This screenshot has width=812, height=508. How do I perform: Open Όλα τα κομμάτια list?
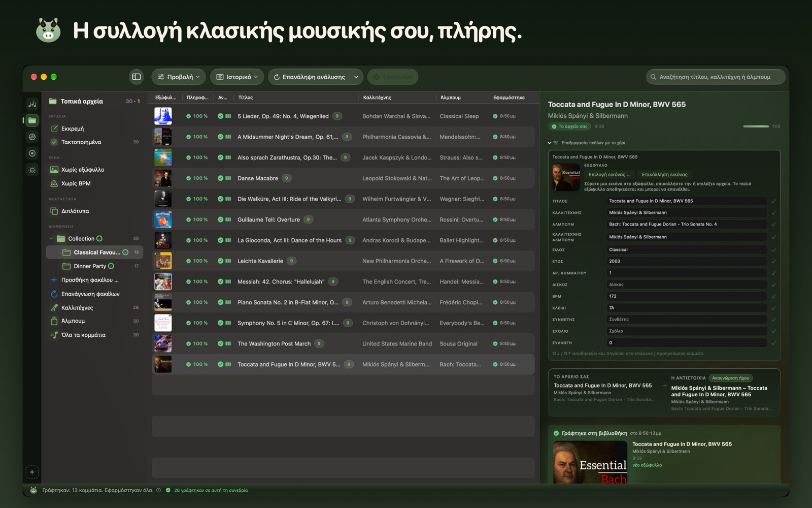(x=94, y=335)
